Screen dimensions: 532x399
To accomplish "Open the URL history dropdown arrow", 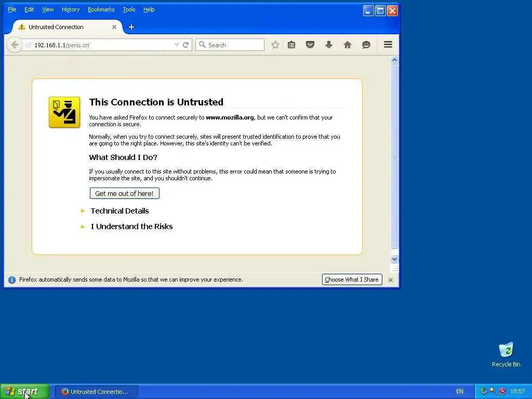I will [x=177, y=45].
